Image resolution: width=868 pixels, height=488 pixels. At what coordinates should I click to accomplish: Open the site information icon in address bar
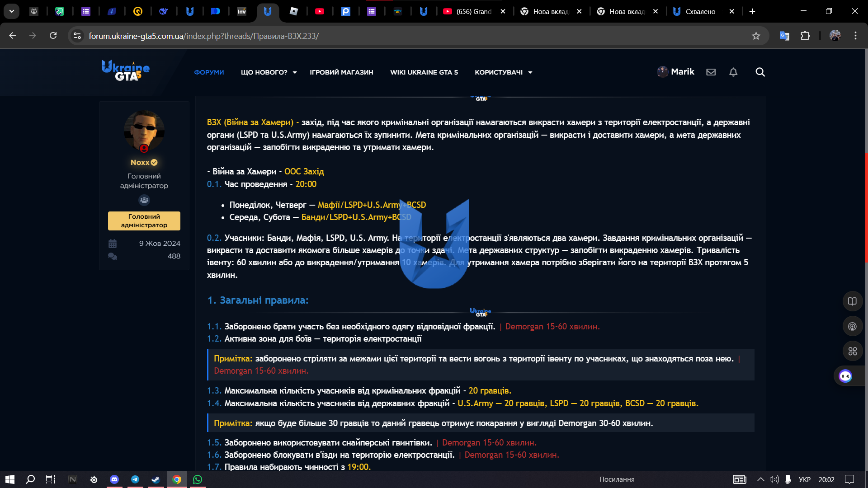click(x=77, y=36)
